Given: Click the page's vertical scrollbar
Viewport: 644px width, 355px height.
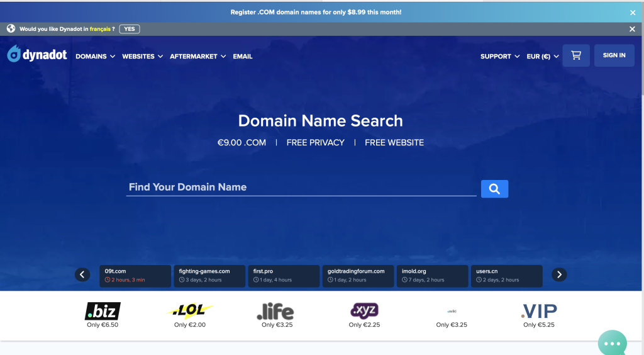Looking at the screenshot, I should coord(641,49).
